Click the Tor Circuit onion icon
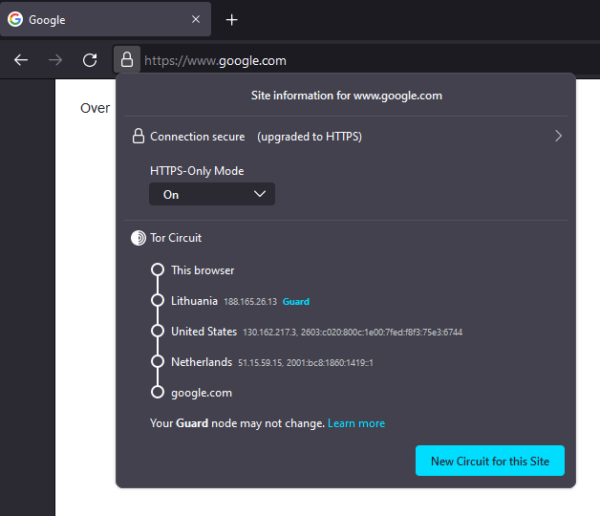 (x=138, y=238)
